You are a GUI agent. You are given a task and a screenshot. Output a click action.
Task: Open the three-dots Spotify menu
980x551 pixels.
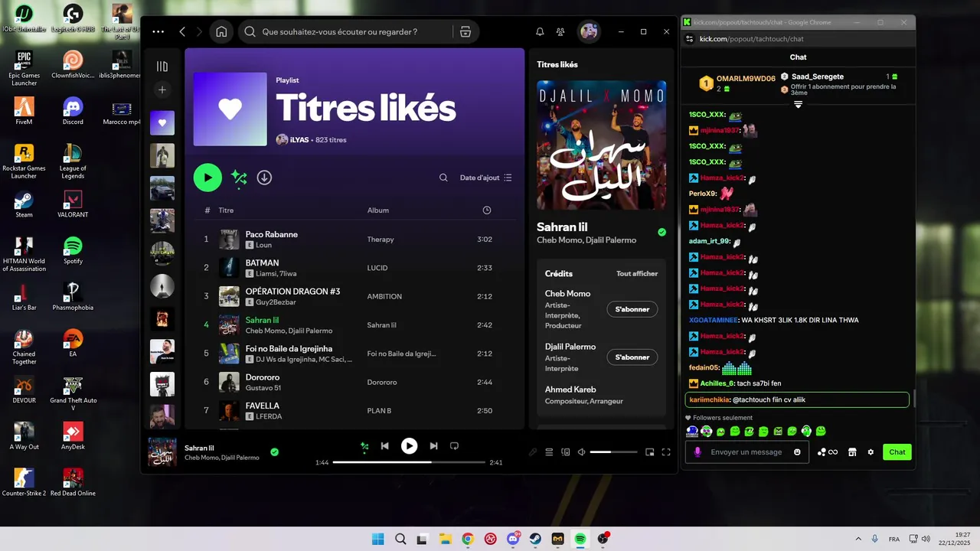pyautogui.click(x=158, y=31)
